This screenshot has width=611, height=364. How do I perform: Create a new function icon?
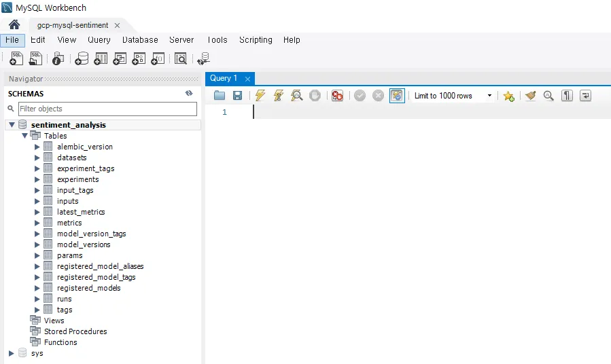point(158,58)
